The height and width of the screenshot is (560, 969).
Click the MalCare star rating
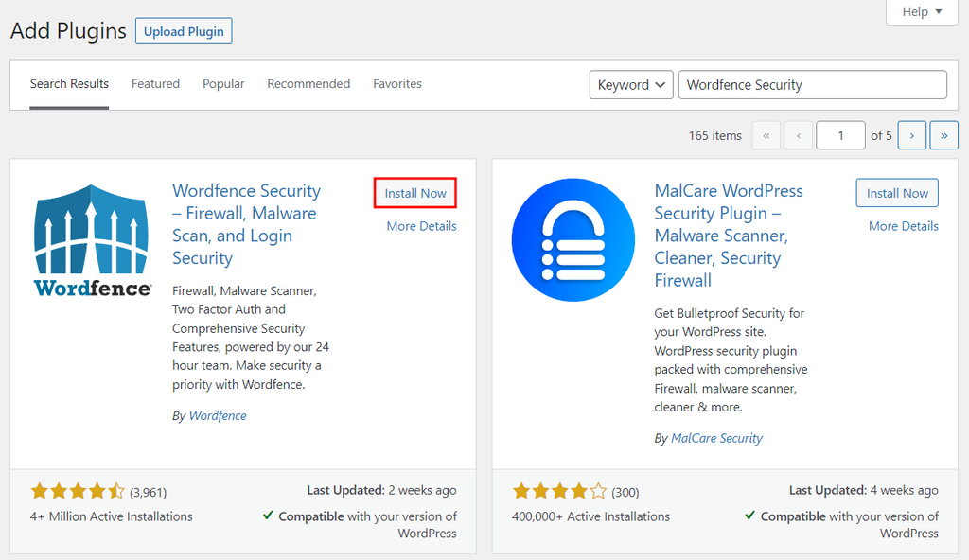560,491
